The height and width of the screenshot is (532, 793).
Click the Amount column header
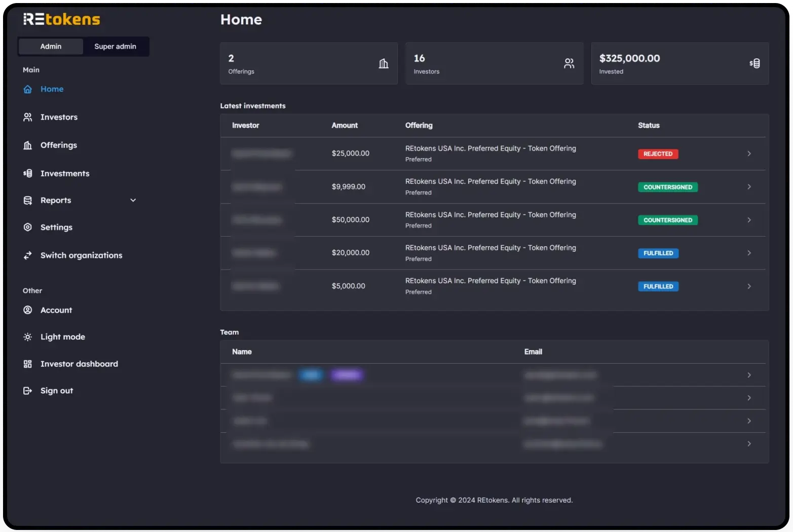[x=345, y=126]
